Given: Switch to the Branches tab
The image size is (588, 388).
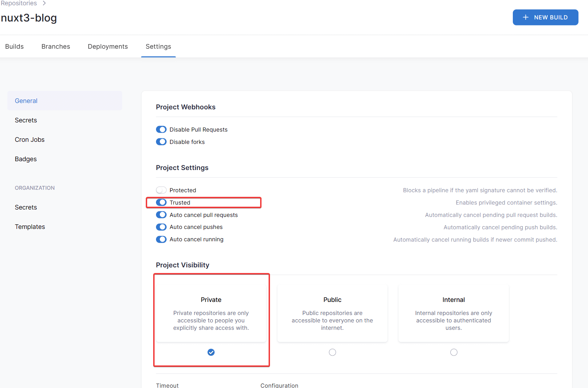Looking at the screenshot, I should pos(56,47).
